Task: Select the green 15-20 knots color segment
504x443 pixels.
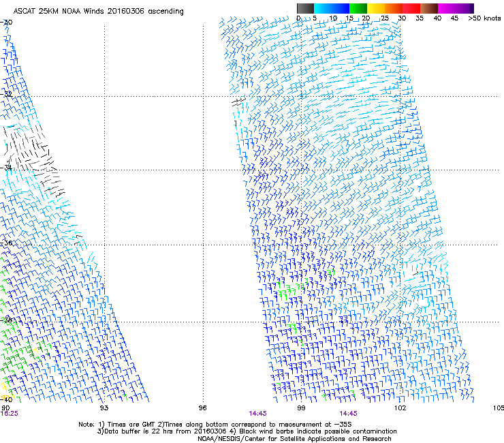Action: (358, 8)
